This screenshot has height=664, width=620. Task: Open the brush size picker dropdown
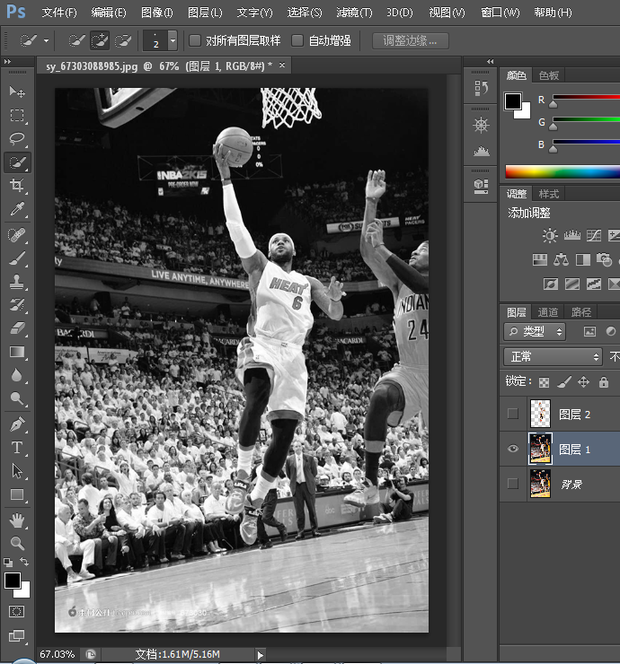(x=172, y=41)
